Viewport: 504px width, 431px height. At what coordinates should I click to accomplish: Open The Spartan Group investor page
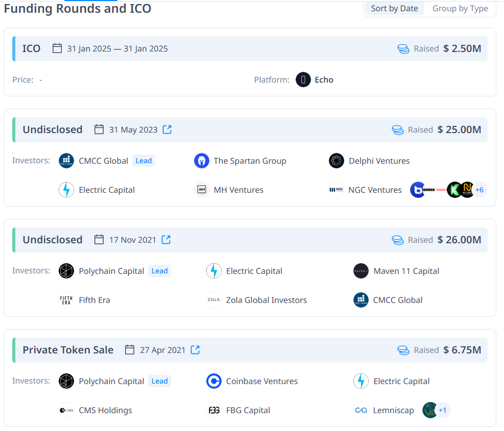click(x=250, y=161)
